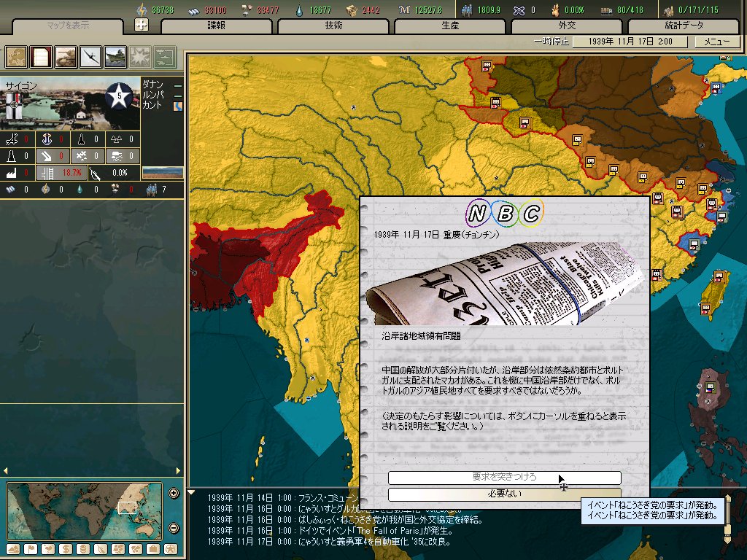Click the plus icon beside map tab
Screen dimensions: 747x560
pos(142,25)
